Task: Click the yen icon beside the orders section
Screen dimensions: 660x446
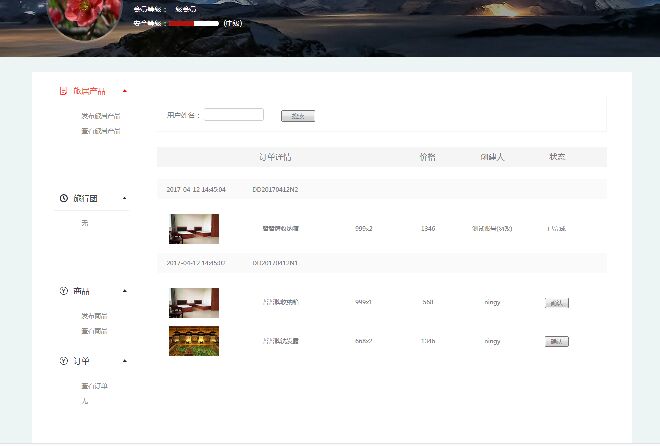Action: point(64,361)
